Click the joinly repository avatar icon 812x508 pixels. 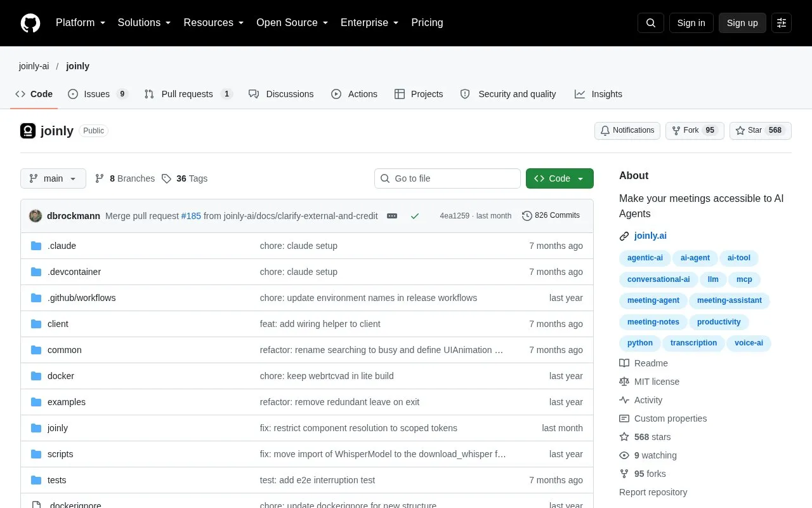pyautogui.click(x=28, y=131)
